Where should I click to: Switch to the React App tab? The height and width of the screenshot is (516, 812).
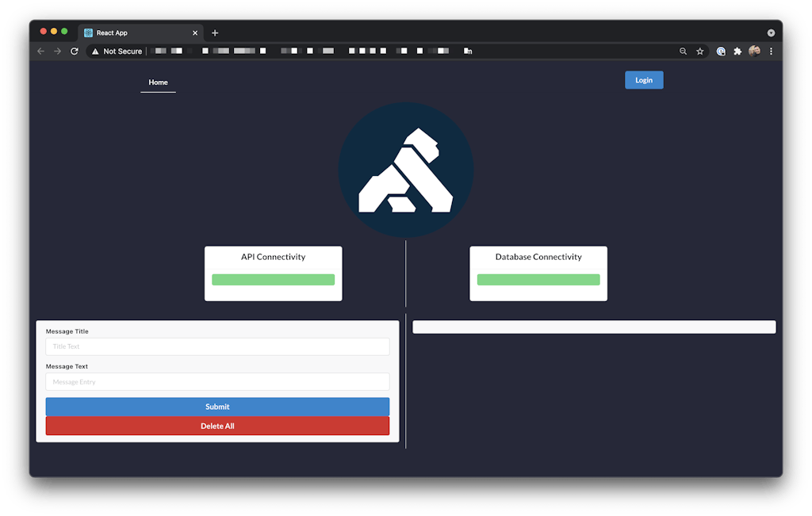pos(135,33)
